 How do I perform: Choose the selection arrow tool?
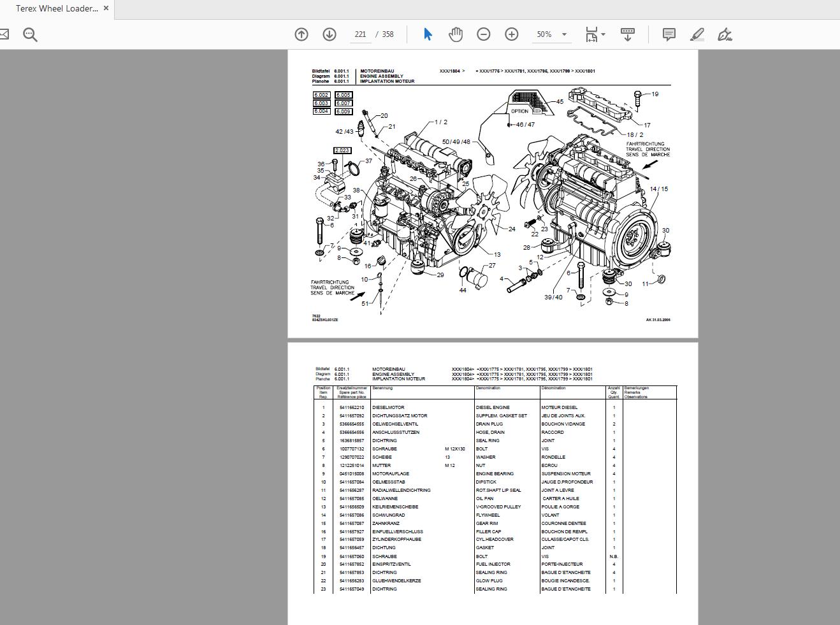click(x=428, y=34)
